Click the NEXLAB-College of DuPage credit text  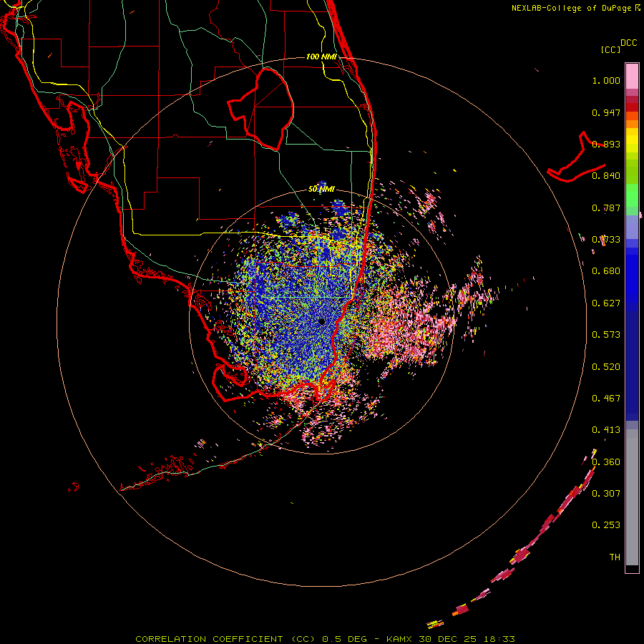tap(571, 8)
